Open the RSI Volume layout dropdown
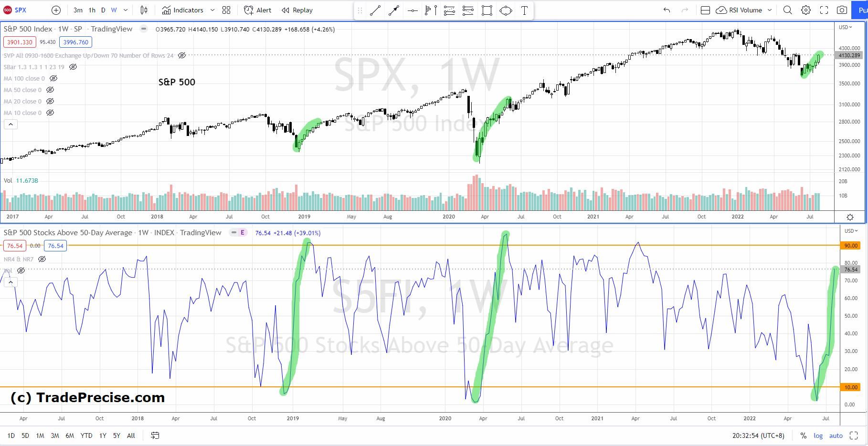868x446 pixels. point(769,10)
